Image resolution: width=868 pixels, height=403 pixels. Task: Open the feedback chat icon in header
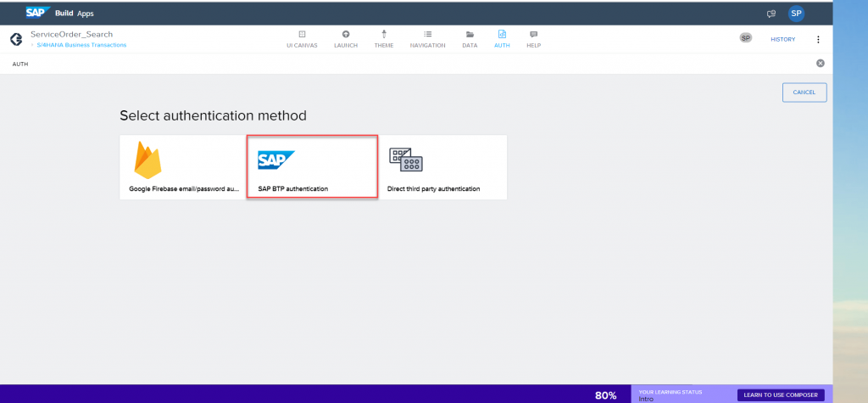tap(771, 14)
